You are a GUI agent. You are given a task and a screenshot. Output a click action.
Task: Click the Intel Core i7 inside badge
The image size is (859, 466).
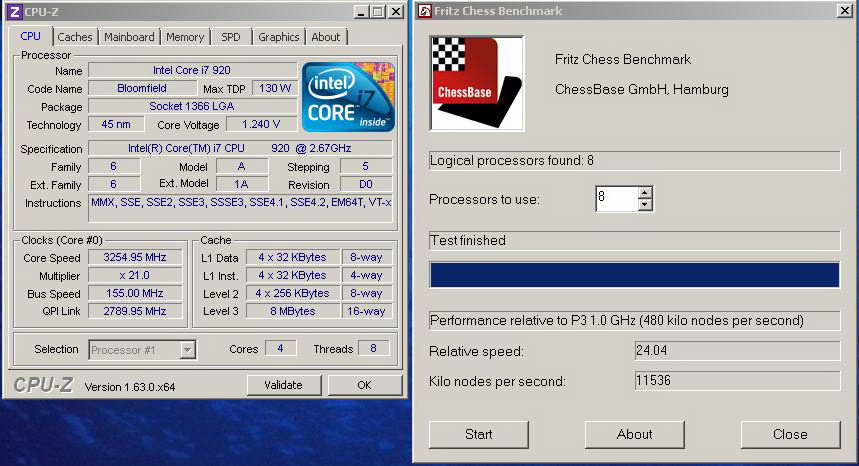pos(348,97)
